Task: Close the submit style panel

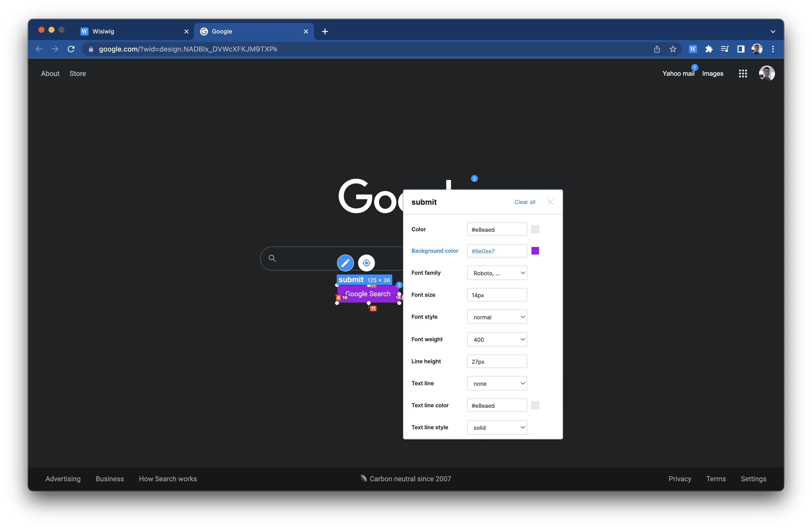Action: point(550,202)
